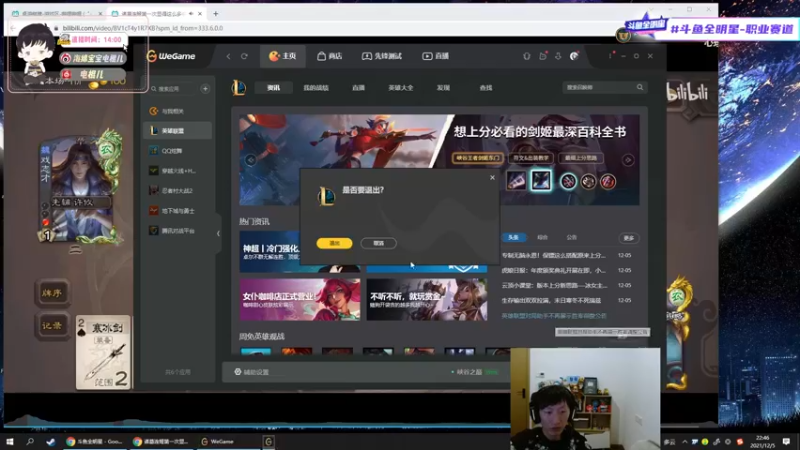Click the magnifier icon in the summoner search
This screenshot has width=800, height=450.
pos(640,87)
